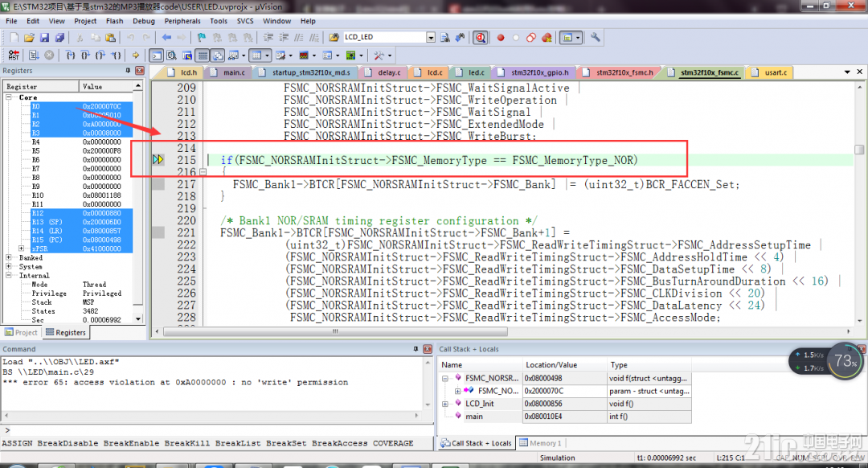The width and height of the screenshot is (868, 468).
Task: Expand the Banked register group
Action: 8,257
